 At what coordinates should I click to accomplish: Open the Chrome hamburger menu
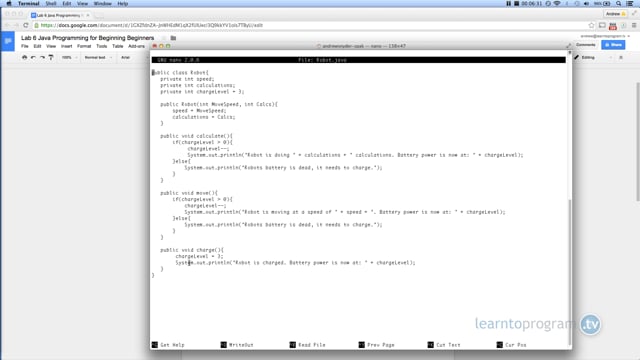[634, 25]
